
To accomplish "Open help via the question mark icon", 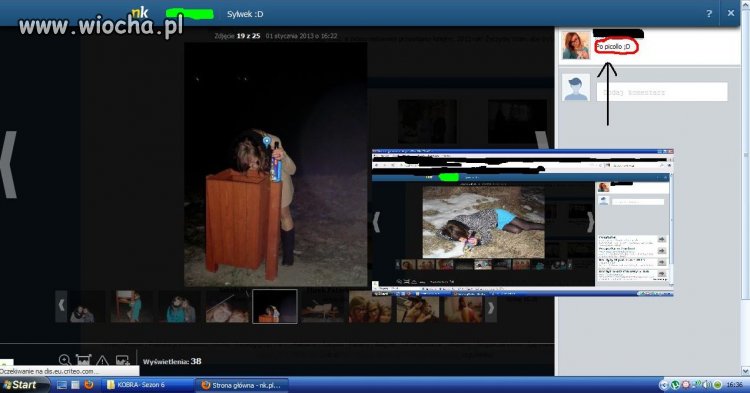I will [709, 14].
